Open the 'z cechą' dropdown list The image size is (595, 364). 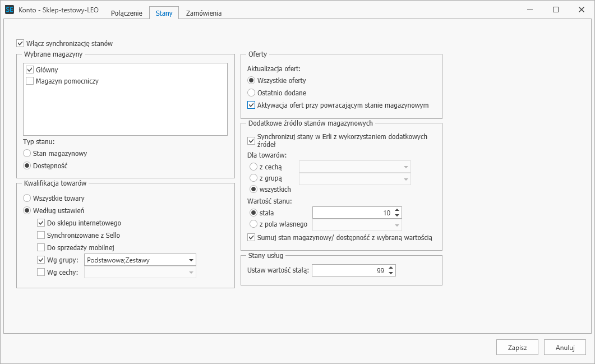355,167
